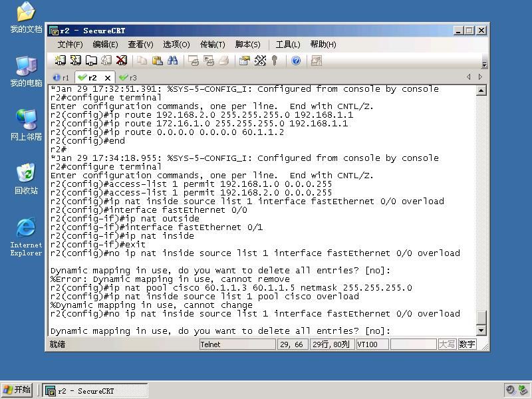
Task: Open the 帮助(H) menu
Action: coord(323,45)
